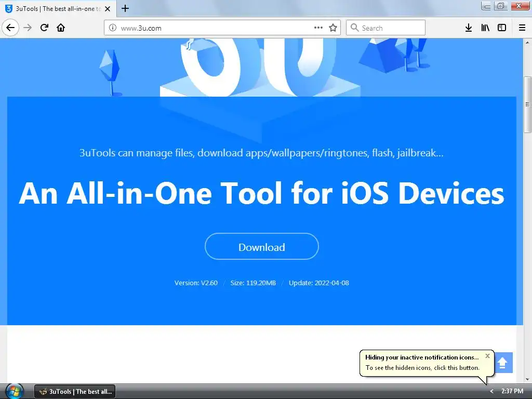Close the Firefox window
The height and width of the screenshot is (399, 532).
coord(519,6)
